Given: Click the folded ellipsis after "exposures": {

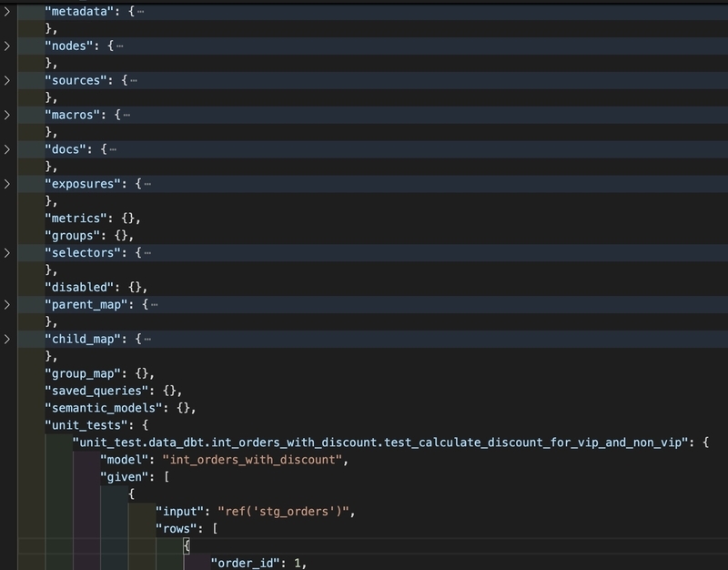Looking at the screenshot, I should tap(147, 184).
